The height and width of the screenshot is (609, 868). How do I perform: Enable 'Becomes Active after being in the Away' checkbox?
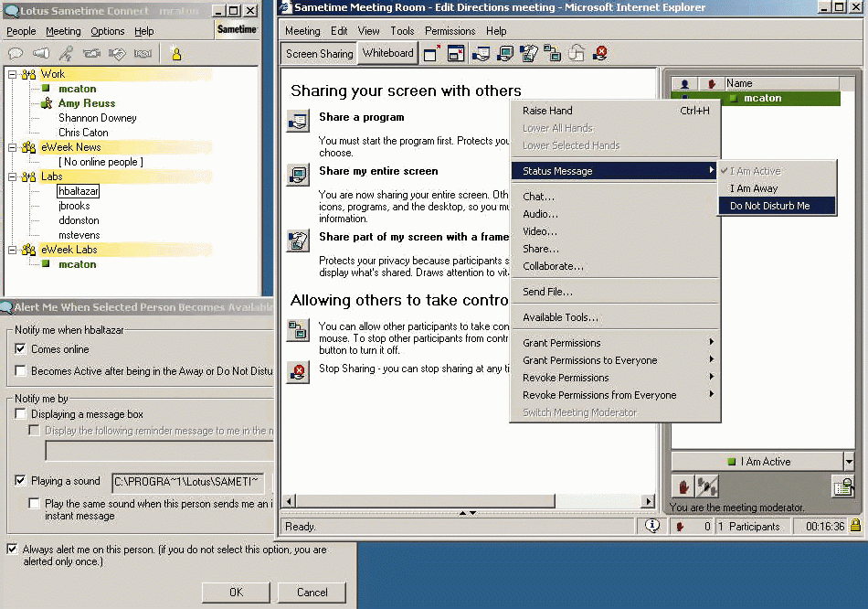20,370
